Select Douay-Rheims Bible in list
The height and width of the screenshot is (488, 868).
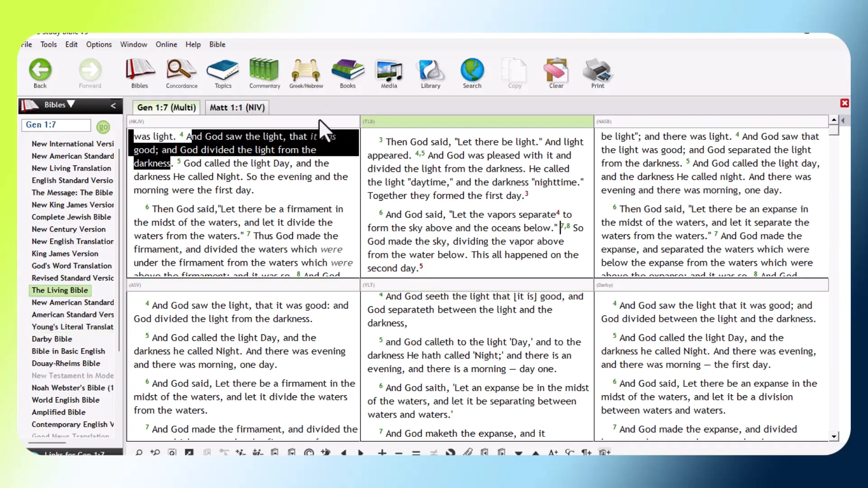[66, 363]
